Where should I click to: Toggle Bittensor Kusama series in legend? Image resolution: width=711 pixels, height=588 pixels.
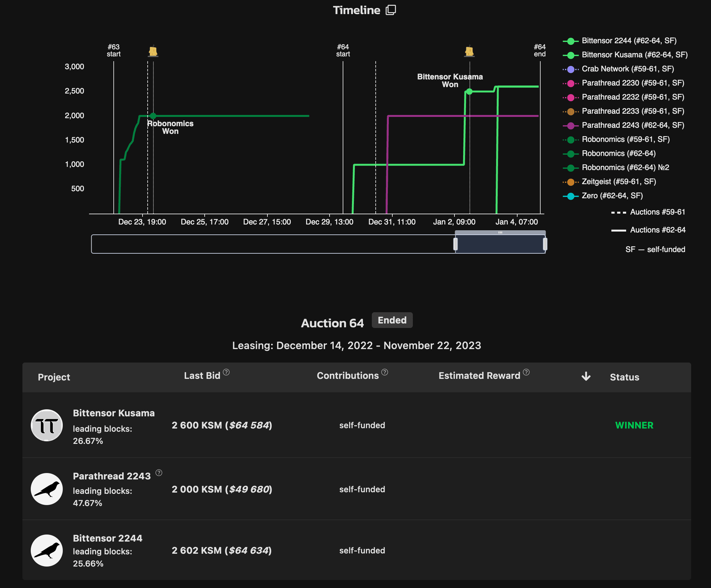625,55
